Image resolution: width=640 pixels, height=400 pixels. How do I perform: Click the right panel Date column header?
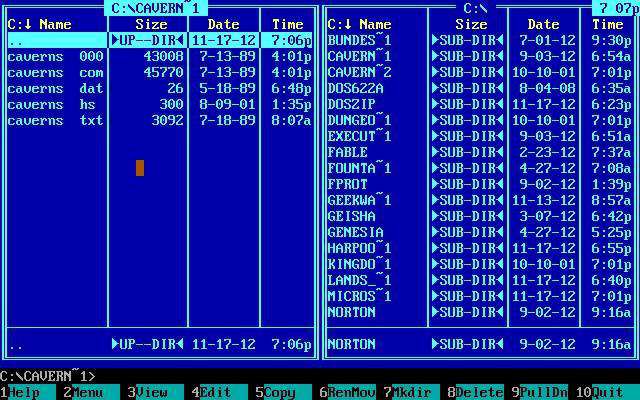pyautogui.click(x=543, y=24)
